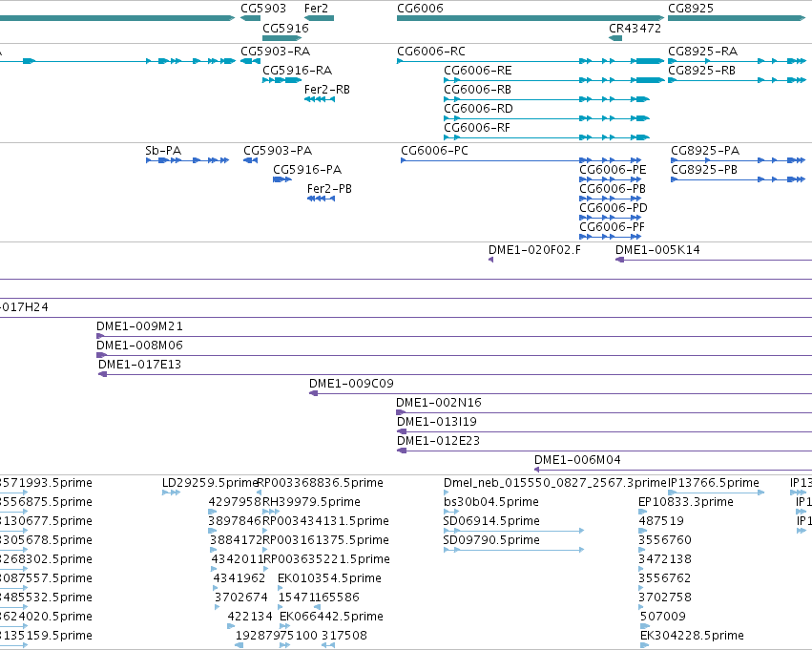Click the DME1-017E13 BAC label

point(140,365)
